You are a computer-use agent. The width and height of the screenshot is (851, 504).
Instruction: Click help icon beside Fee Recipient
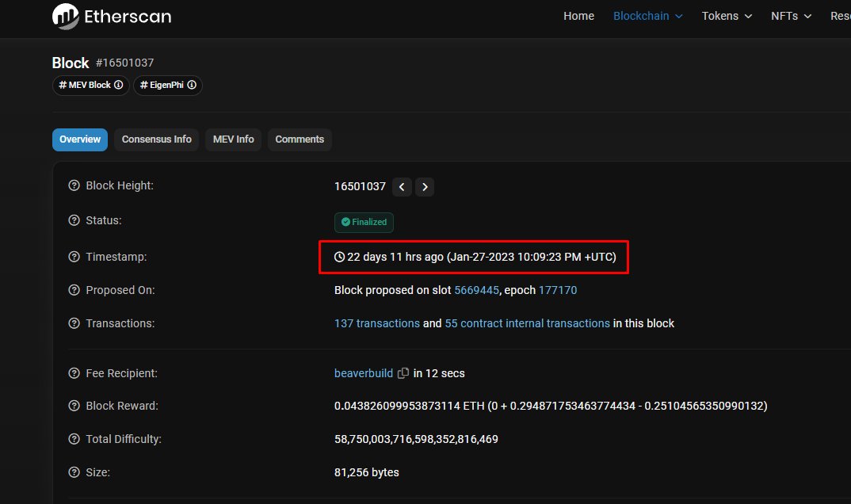click(74, 373)
